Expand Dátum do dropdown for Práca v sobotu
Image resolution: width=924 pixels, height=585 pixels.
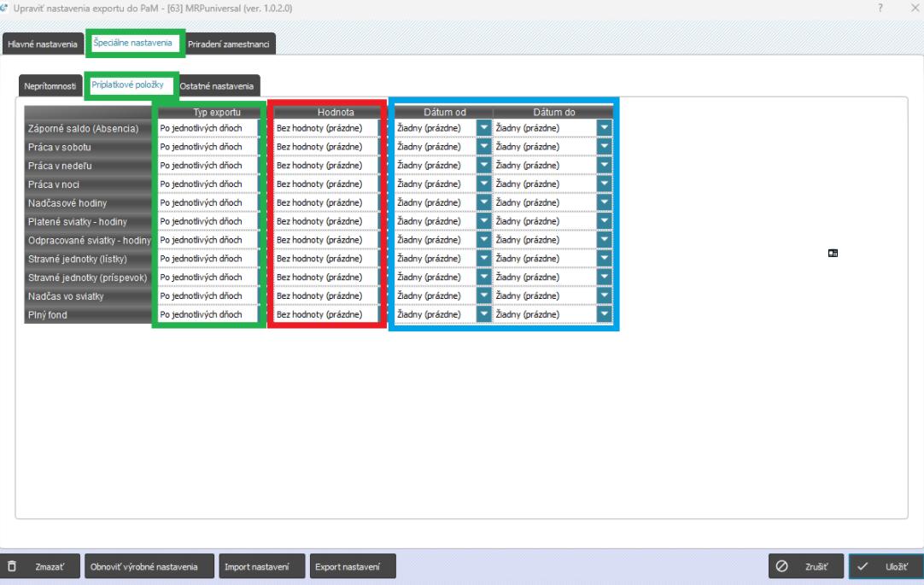(605, 147)
